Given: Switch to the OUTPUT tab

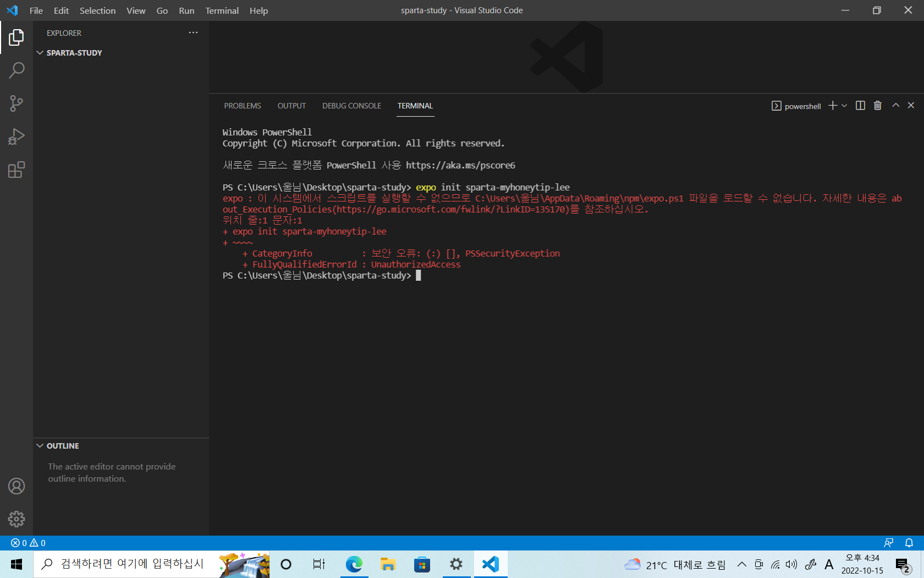Looking at the screenshot, I should 291,106.
